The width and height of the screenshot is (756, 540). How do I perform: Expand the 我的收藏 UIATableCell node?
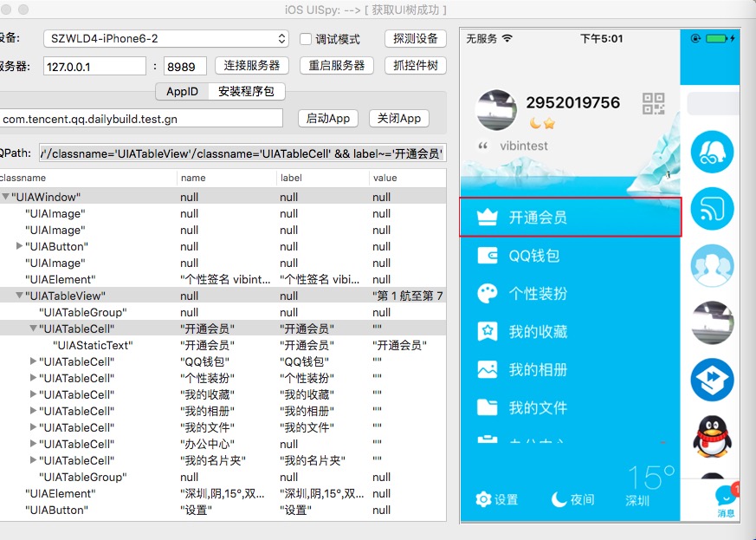coord(33,394)
